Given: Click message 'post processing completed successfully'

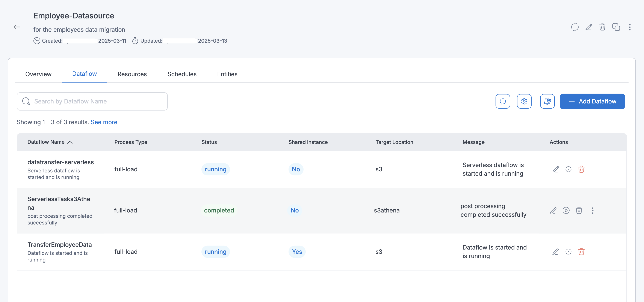Looking at the screenshot, I should (493, 210).
